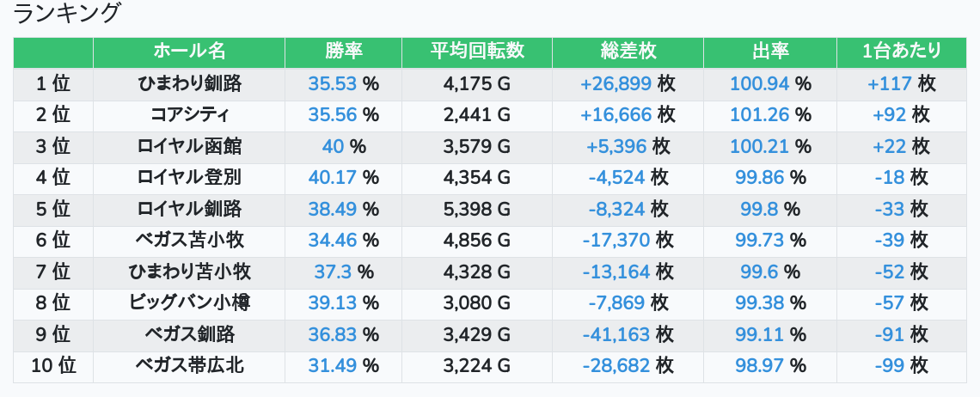Click the ホール名 column header
The width and height of the screenshot is (980, 397).
(x=189, y=52)
